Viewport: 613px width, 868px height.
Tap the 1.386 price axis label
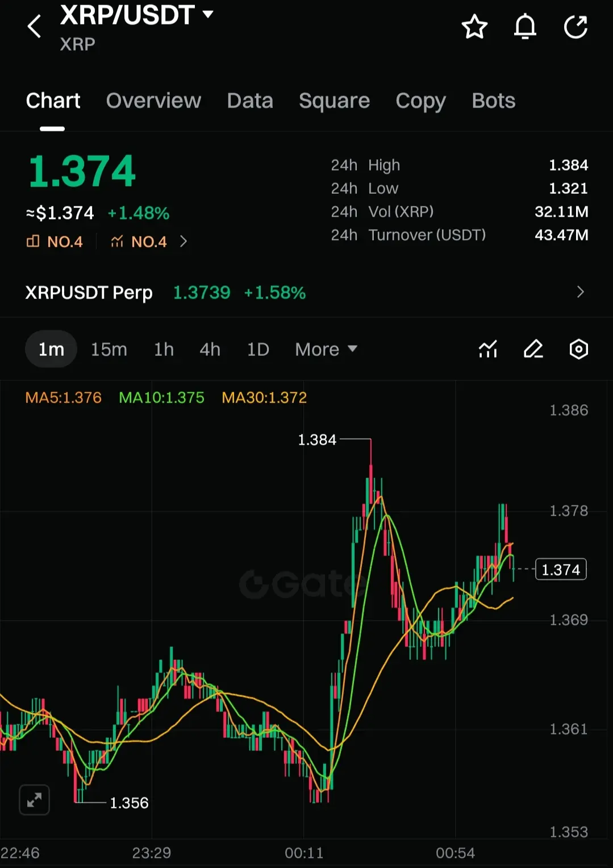pyautogui.click(x=569, y=410)
